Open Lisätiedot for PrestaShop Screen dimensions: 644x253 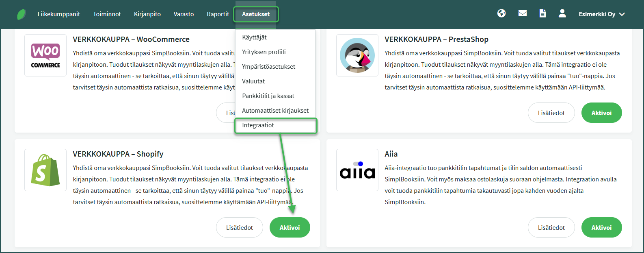(551, 113)
